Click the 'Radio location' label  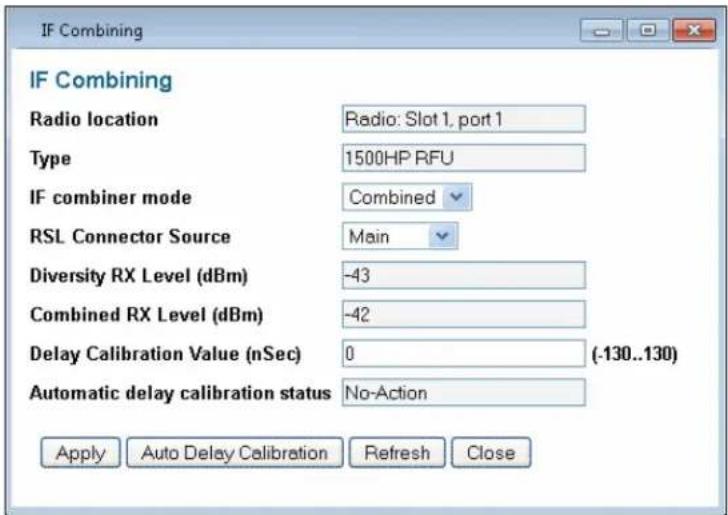[94, 119]
